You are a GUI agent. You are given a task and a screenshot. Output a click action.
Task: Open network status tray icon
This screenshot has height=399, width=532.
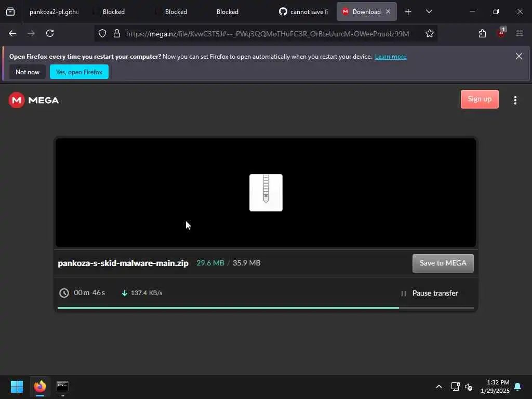pyautogui.click(x=455, y=387)
